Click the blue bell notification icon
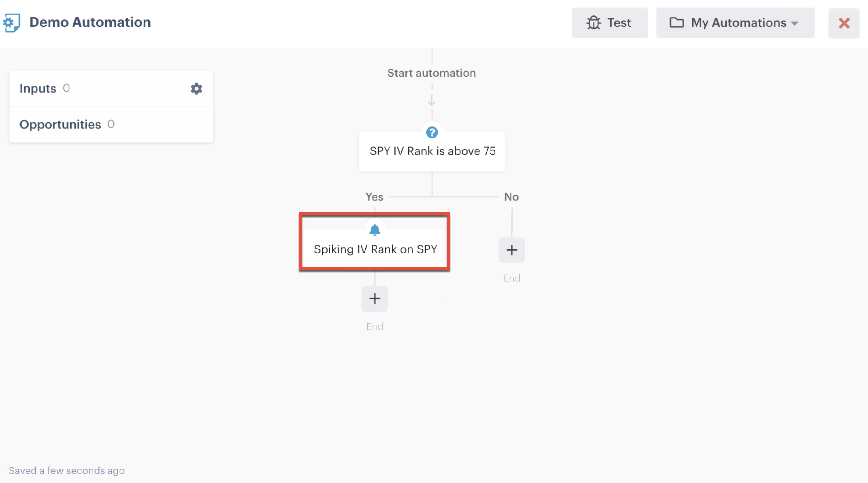Viewport: 868px width, 483px height. pyautogui.click(x=374, y=230)
